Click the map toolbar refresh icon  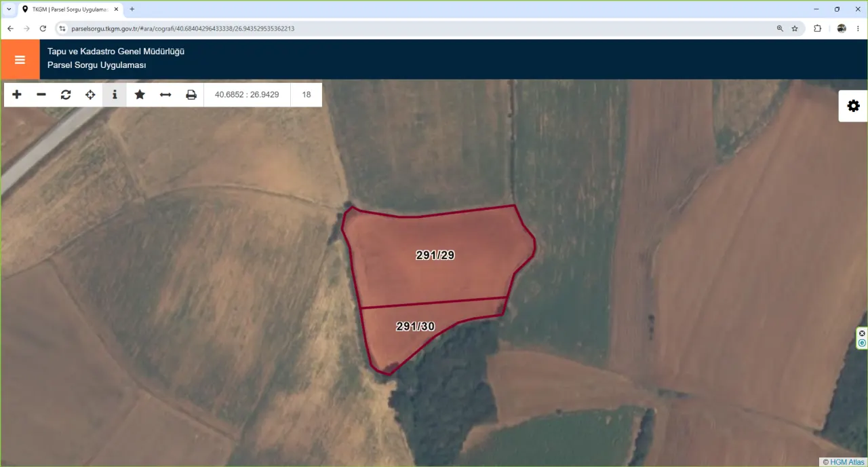click(x=66, y=94)
